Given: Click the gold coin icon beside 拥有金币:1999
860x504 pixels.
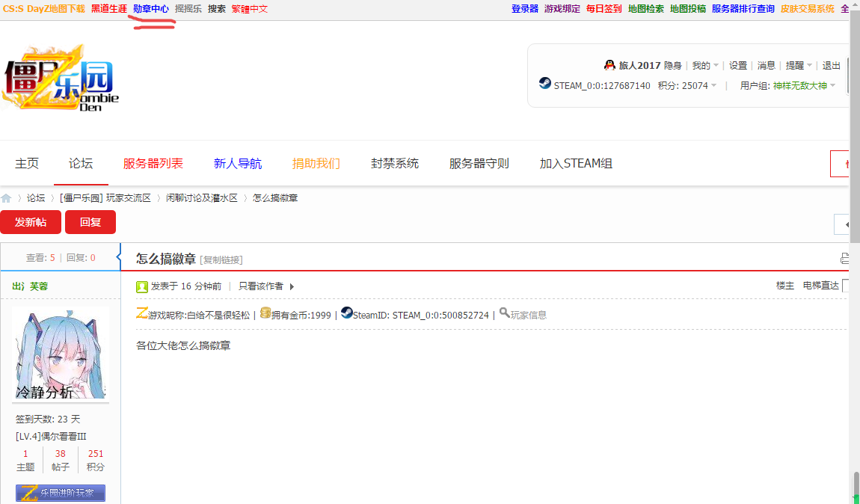Looking at the screenshot, I should coord(265,314).
